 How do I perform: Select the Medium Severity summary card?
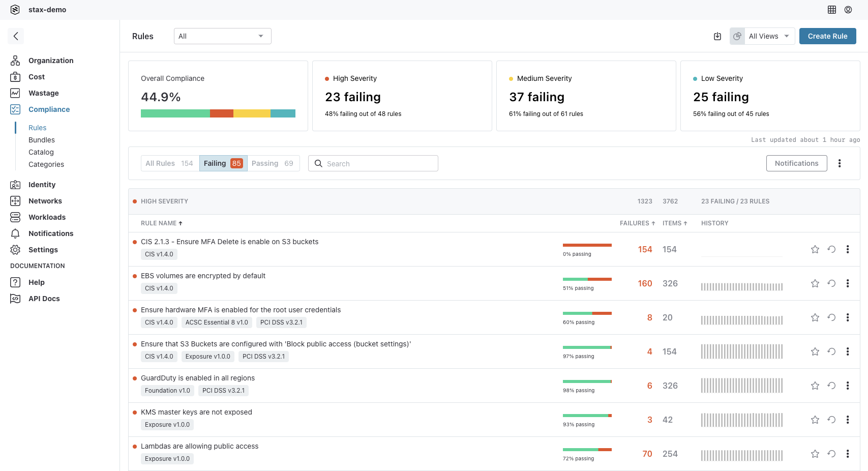tap(586, 96)
